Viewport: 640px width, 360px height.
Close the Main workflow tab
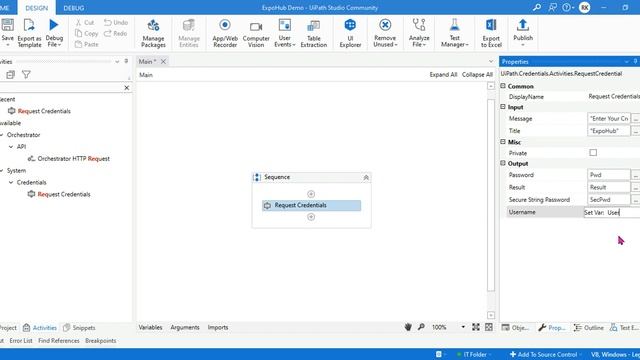(x=163, y=61)
